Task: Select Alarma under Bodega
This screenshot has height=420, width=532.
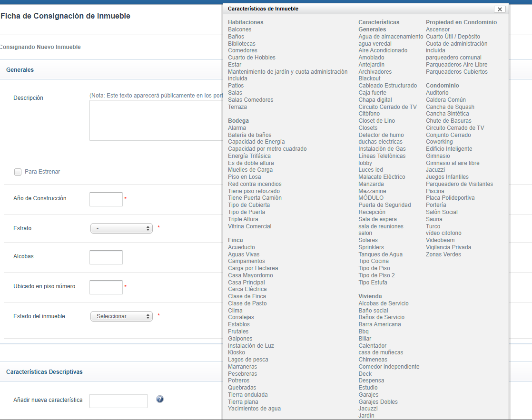Action: 237,128
